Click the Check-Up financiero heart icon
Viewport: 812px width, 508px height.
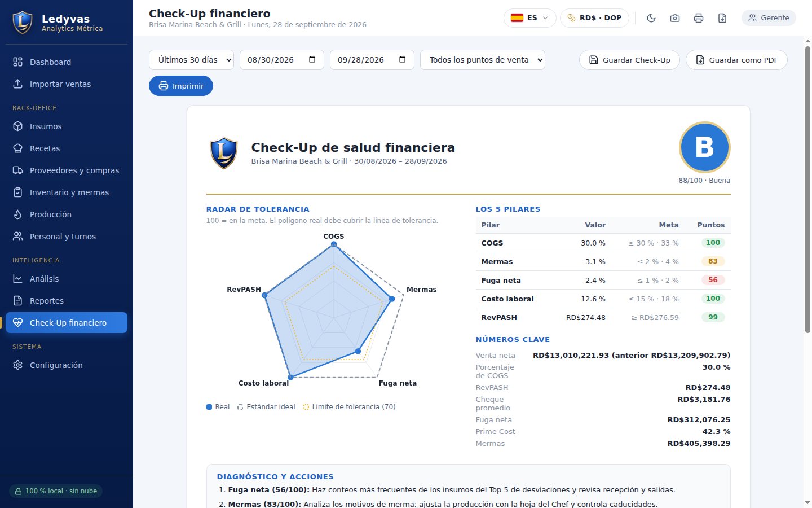[x=18, y=323]
